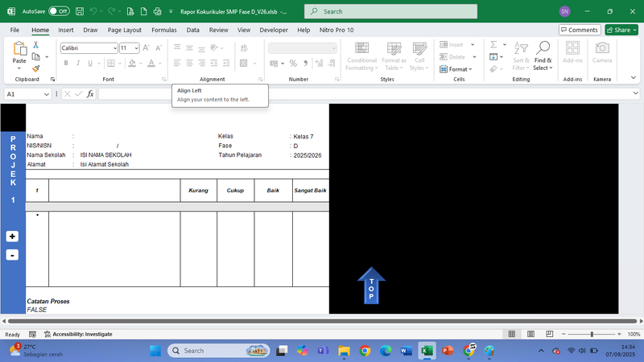Open the Formulas ribbon tab
Image resolution: width=644 pixels, height=362 pixels.
coord(163,30)
